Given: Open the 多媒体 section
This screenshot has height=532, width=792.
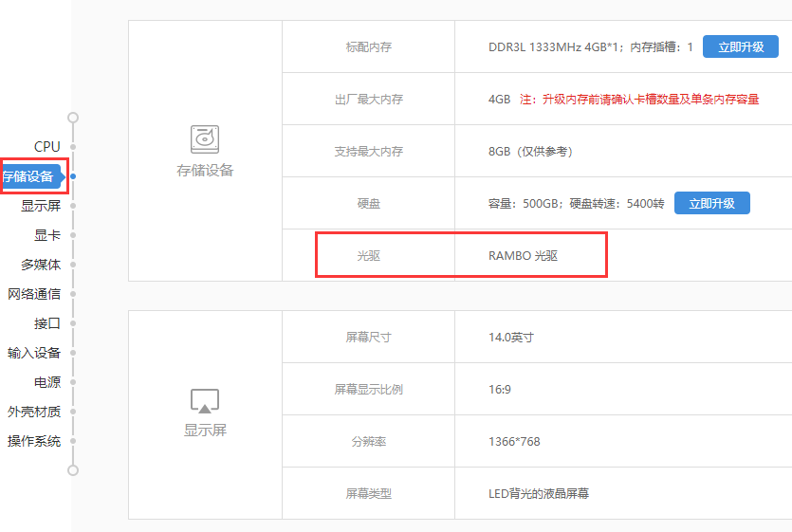Looking at the screenshot, I should [41, 265].
